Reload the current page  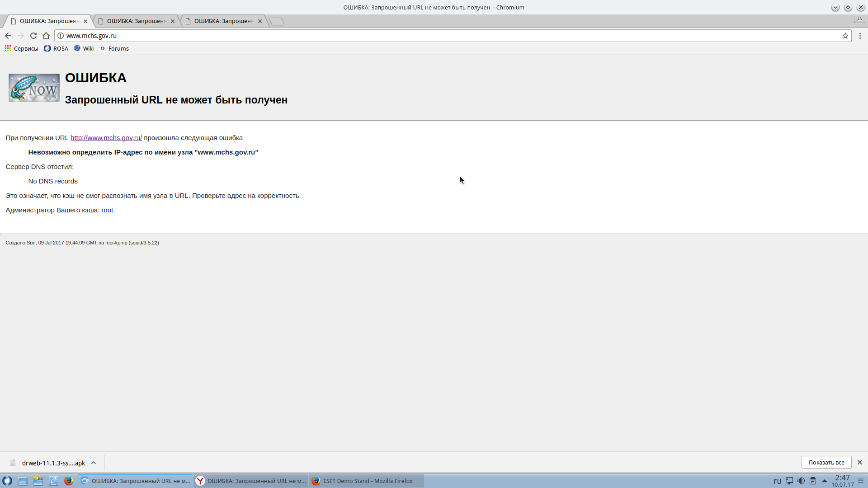coord(33,36)
